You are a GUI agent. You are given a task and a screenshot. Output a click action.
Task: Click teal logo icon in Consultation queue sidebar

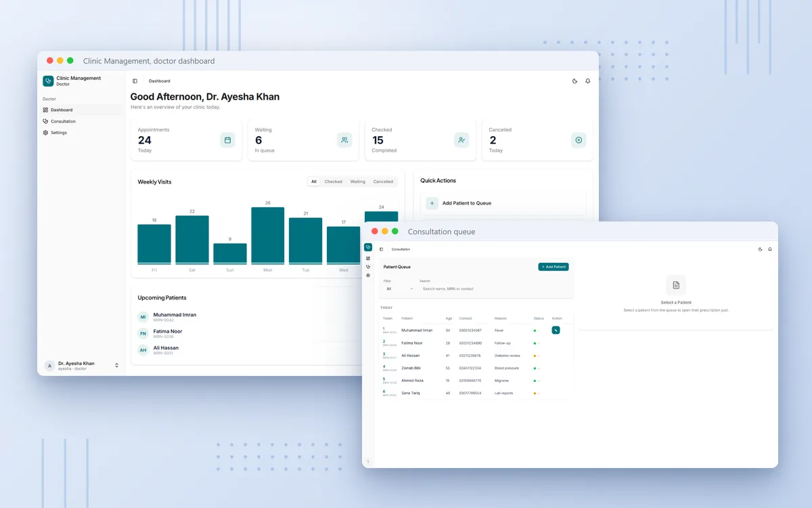[368, 247]
